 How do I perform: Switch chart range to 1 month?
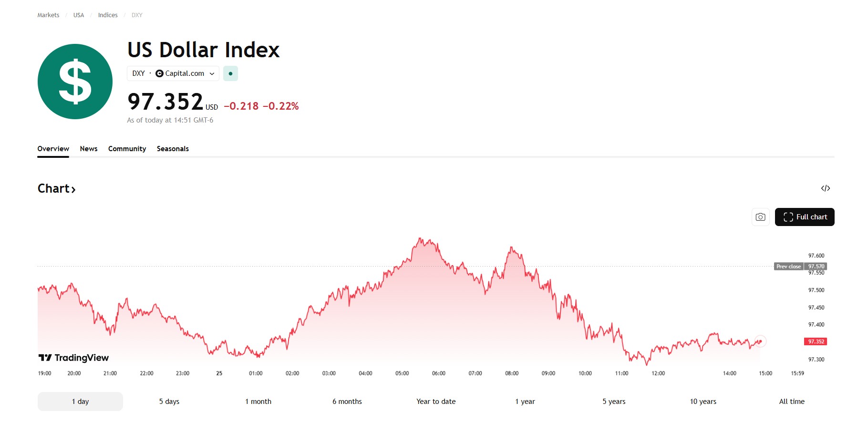(258, 402)
